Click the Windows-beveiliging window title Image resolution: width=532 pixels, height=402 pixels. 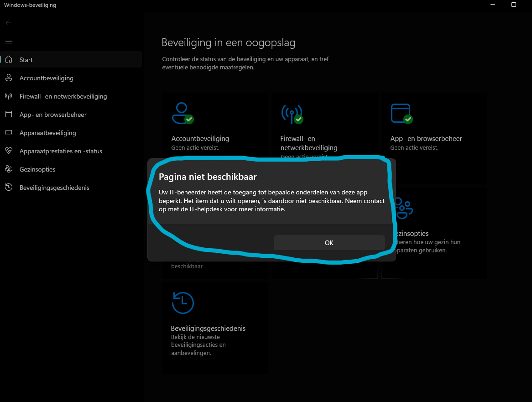coord(30,5)
